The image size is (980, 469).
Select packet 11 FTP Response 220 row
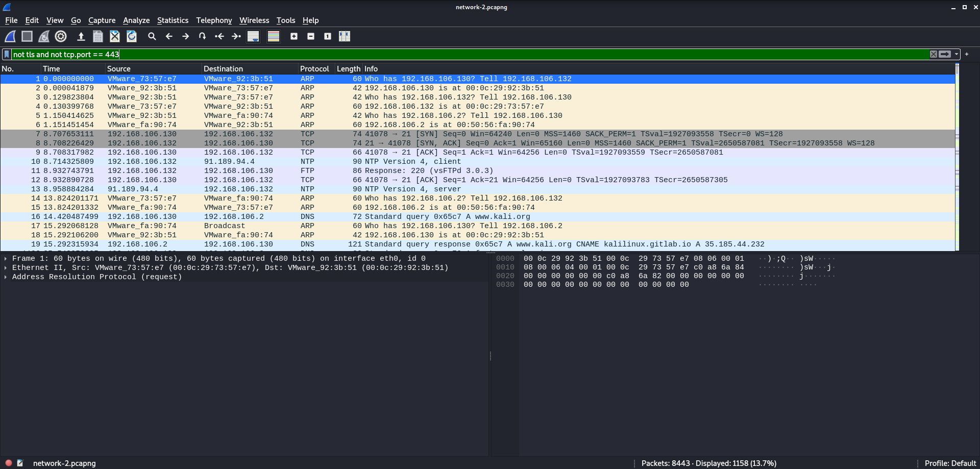click(478, 170)
